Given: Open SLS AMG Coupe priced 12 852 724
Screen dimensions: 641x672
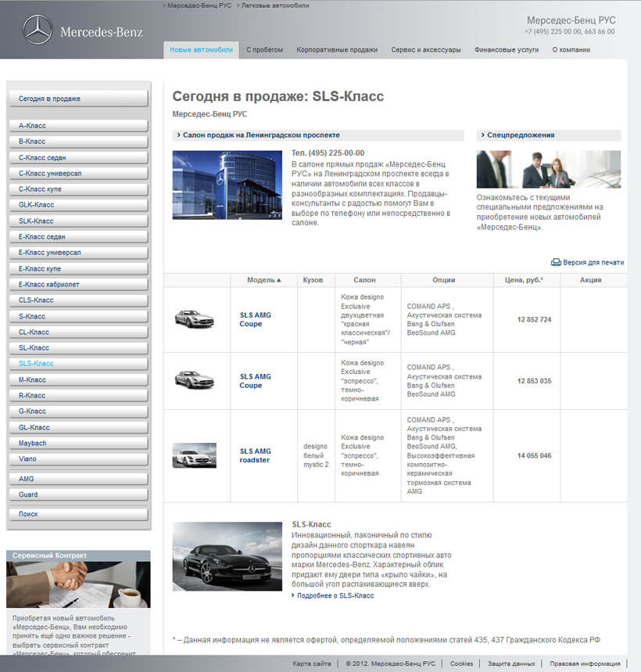Looking at the screenshot, I should 255,320.
